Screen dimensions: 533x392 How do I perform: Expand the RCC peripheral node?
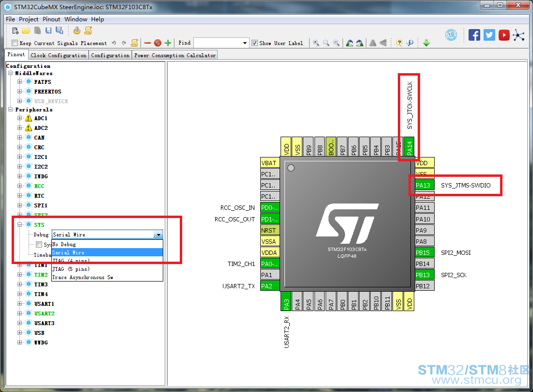pyautogui.click(x=20, y=186)
